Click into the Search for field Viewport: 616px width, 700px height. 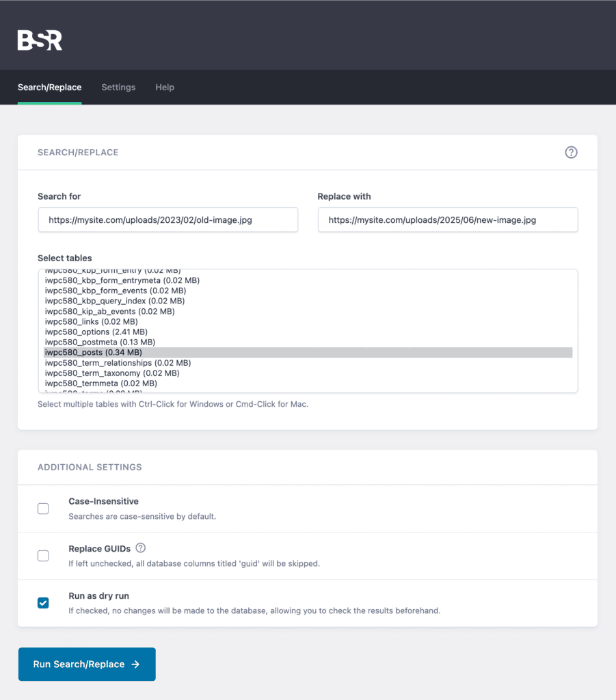[168, 220]
